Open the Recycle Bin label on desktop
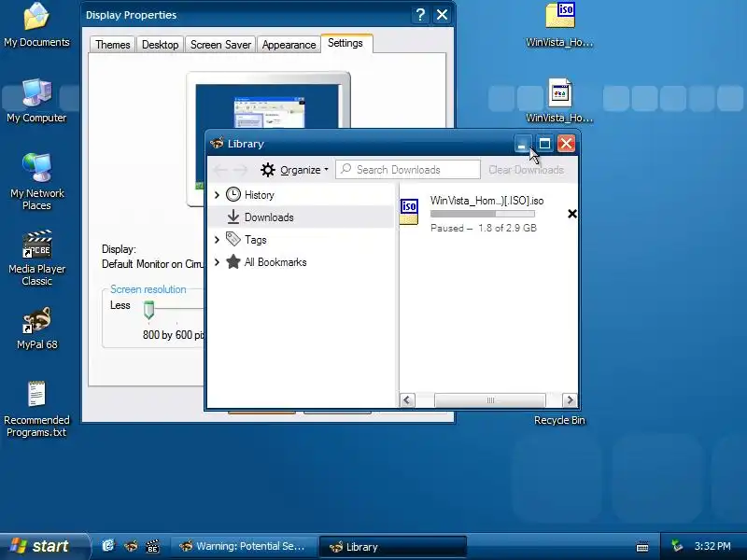Viewport: 747px width, 560px height. (559, 420)
